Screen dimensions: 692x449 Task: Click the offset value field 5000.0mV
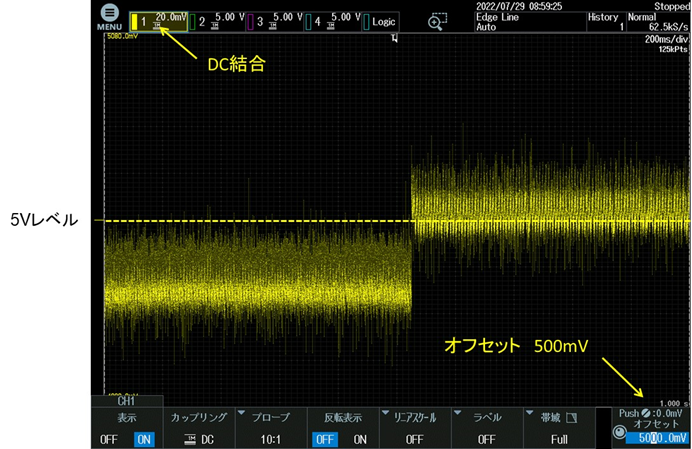tap(657, 438)
